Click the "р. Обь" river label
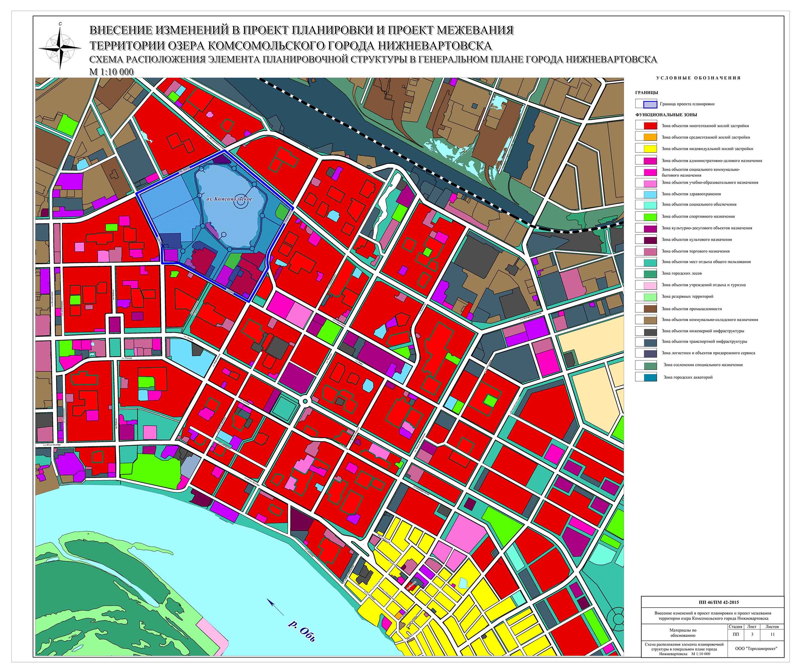Viewport: 800px width, 672px height. [302, 632]
